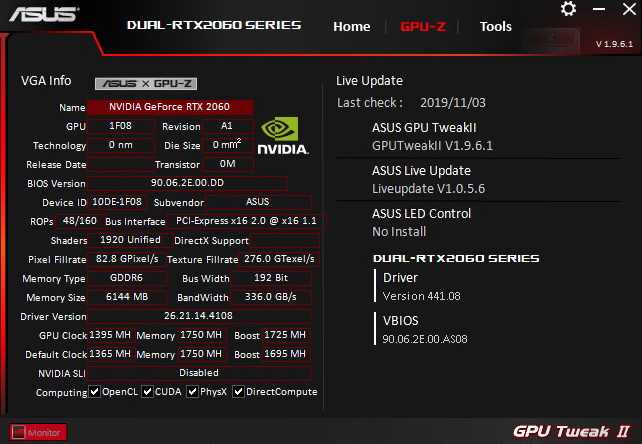Click the GPU Clock row Boost 1725 MH
Screen dimensions: 642x444
click(286, 335)
